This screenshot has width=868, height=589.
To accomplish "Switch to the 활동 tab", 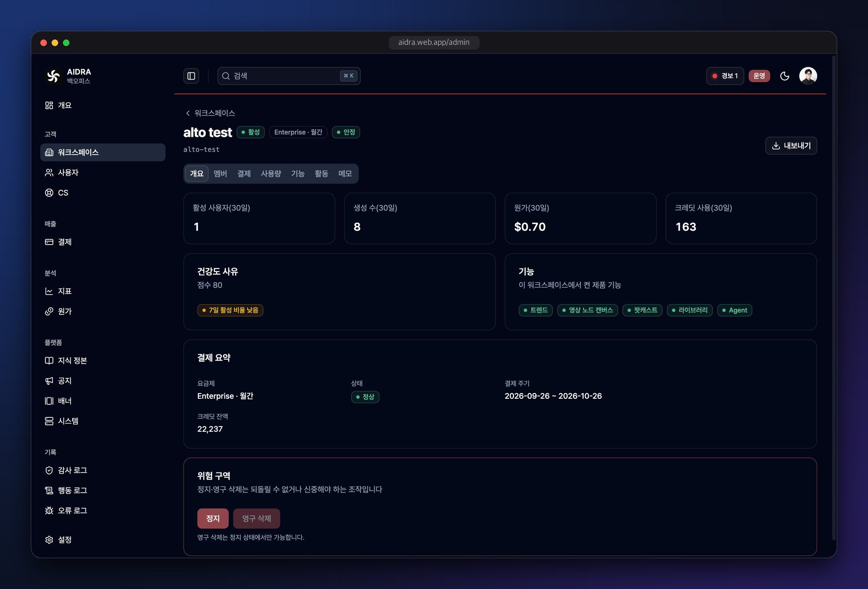I will click(x=322, y=174).
